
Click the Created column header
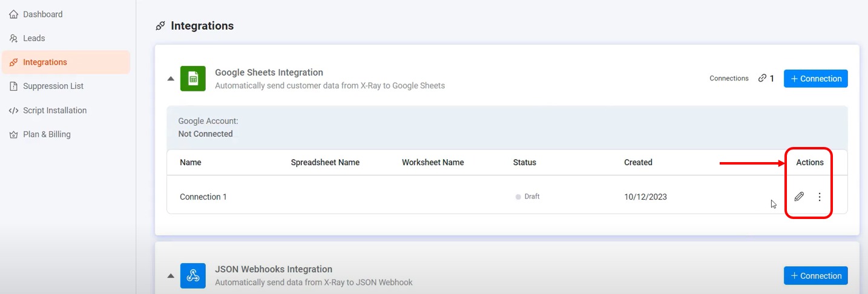[x=638, y=162]
